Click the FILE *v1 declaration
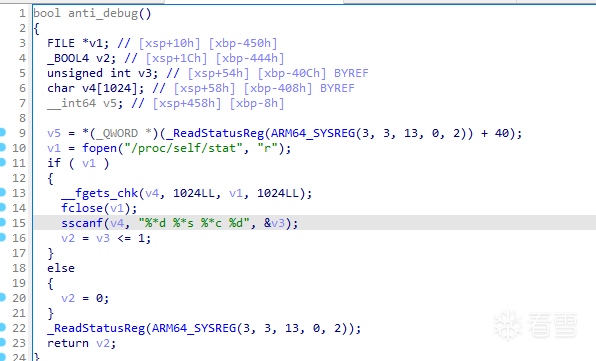Viewport: 596px width, 361px height. pos(78,43)
